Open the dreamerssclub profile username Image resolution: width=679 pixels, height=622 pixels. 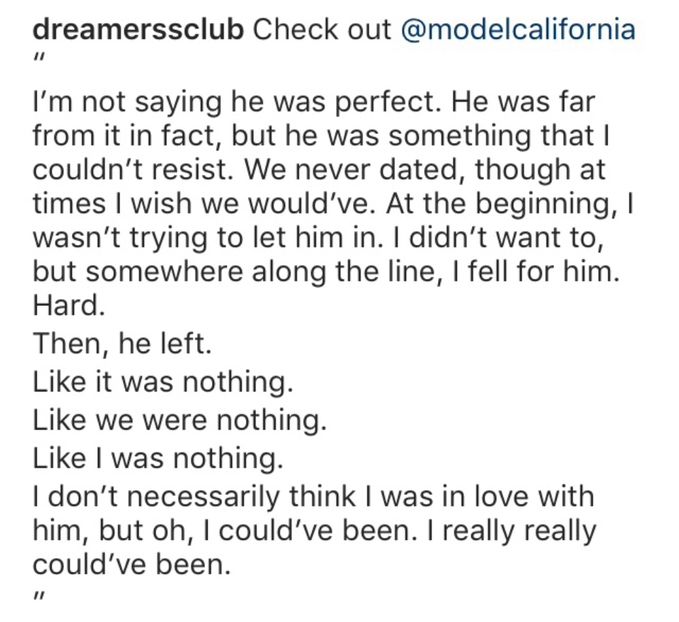138,28
